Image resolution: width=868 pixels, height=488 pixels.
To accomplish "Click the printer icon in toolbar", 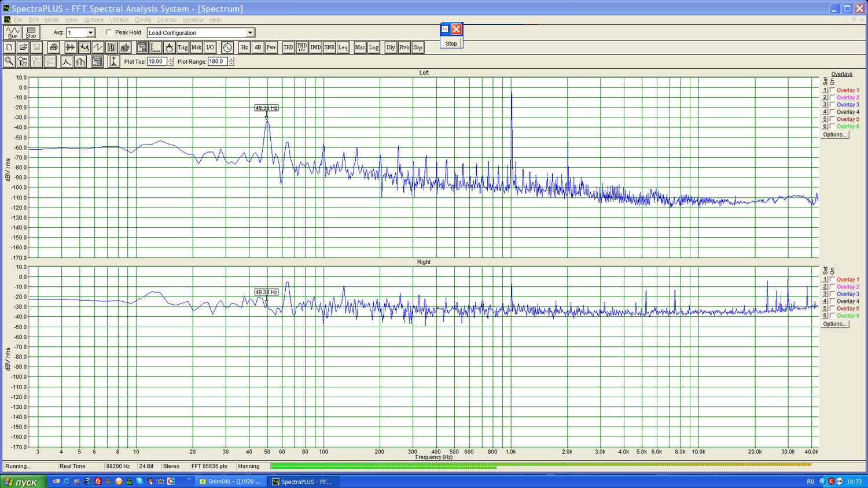I will click(x=53, y=47).
